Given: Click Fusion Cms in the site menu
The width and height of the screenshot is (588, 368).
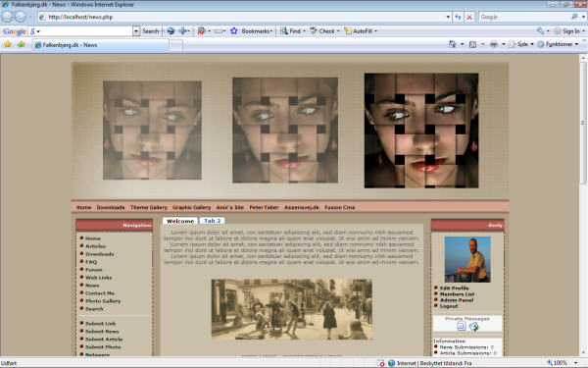Looking at the screenshot, I should point(340,207).
